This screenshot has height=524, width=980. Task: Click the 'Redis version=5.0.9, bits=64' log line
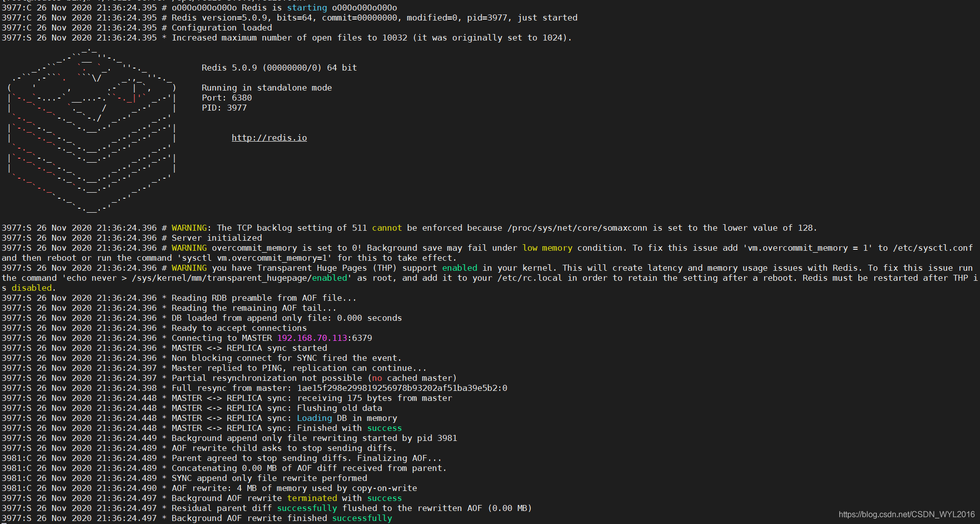click(x=289, y=18)
